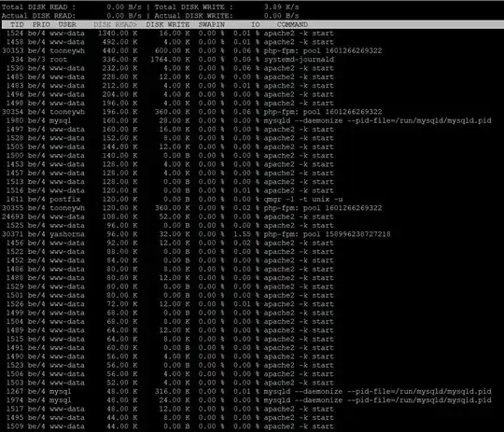Click TID 24693 apache2 row
Viewport: 504px width, 432px height.
pyautogui.click(x=12, y=216)
